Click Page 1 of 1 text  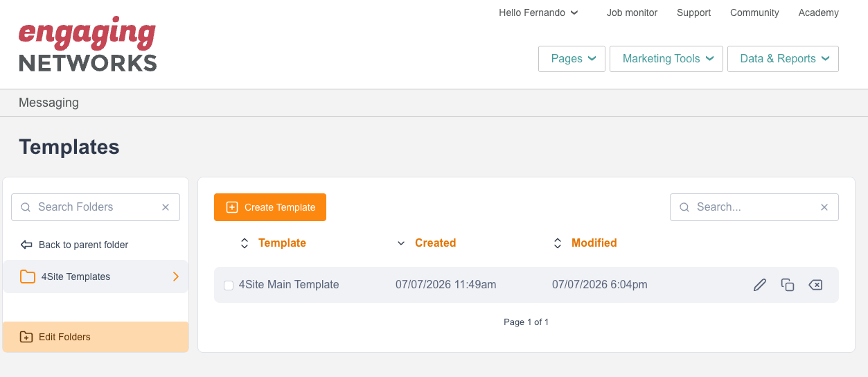tap(526, 322)
